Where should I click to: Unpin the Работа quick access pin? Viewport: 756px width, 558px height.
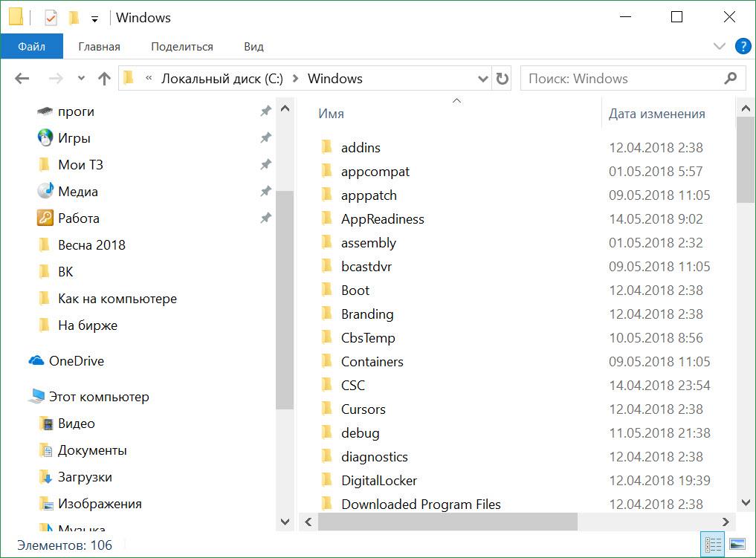tap(265, 218)
